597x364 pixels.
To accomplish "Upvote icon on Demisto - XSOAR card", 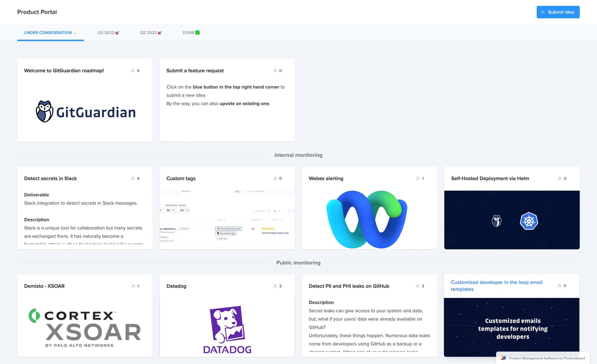I will (133, 286).
